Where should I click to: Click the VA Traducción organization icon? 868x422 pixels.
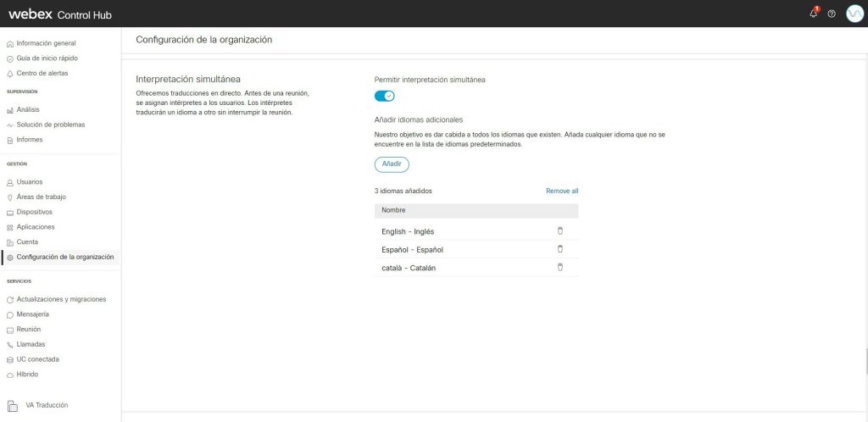point(13,406)
